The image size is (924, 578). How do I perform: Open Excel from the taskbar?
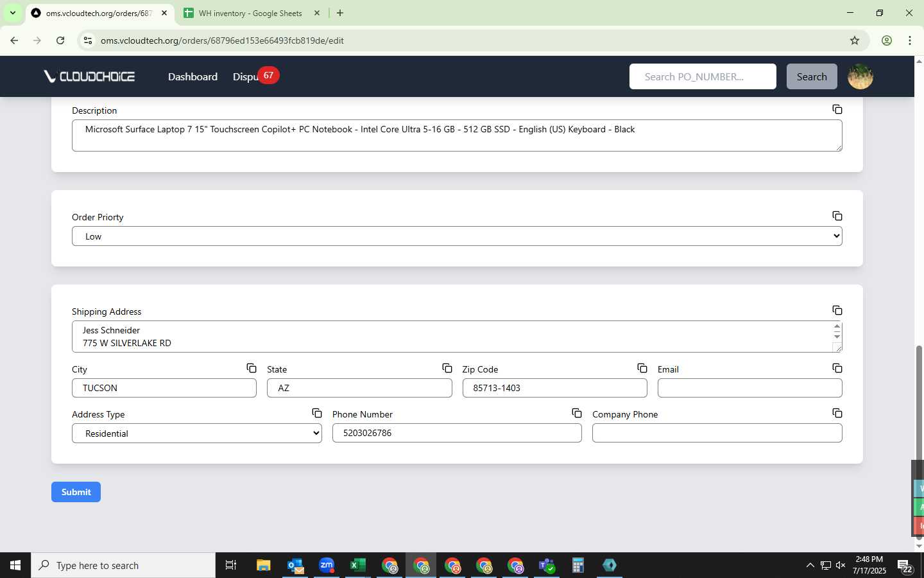358,566
